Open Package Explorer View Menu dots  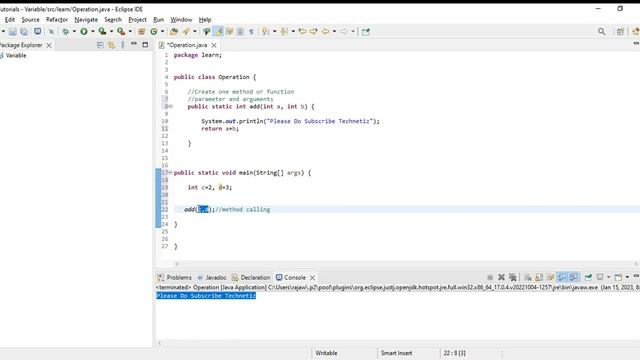(122, 45)
